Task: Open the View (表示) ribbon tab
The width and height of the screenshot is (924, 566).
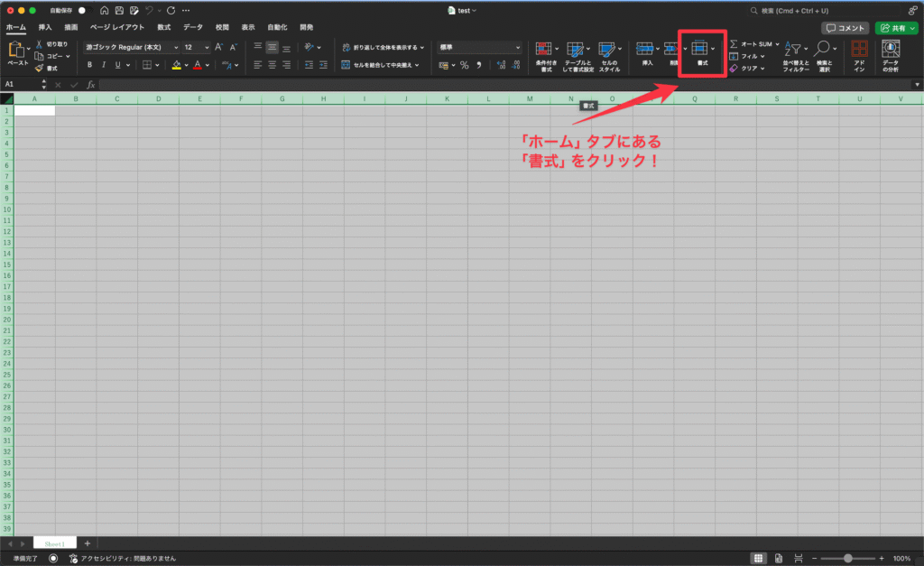Action: pos(248,28)
